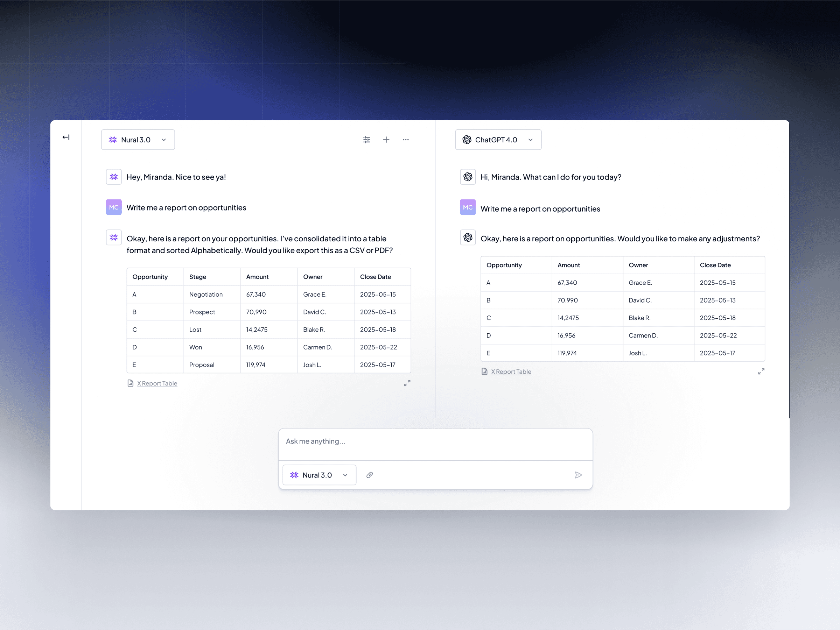Expand the ChatGPT report table fullscreen
Viewport: 840px width, 630px height.
tap(761, 371)
